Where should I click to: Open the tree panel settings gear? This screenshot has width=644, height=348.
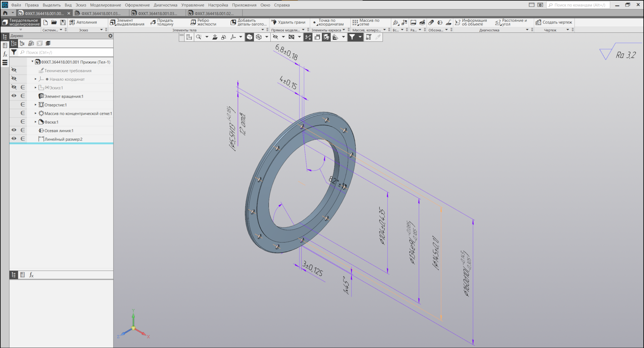pyautogui.click(x=110, y=36)
